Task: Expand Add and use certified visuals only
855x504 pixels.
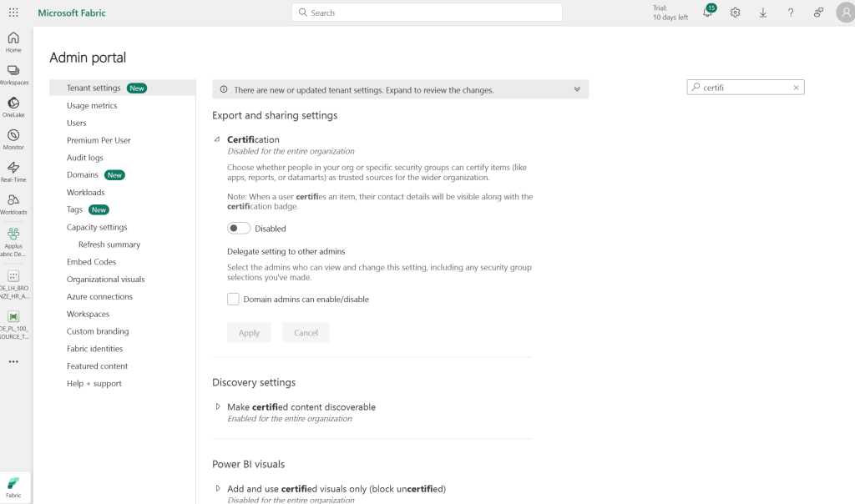Action: (218, 488)
